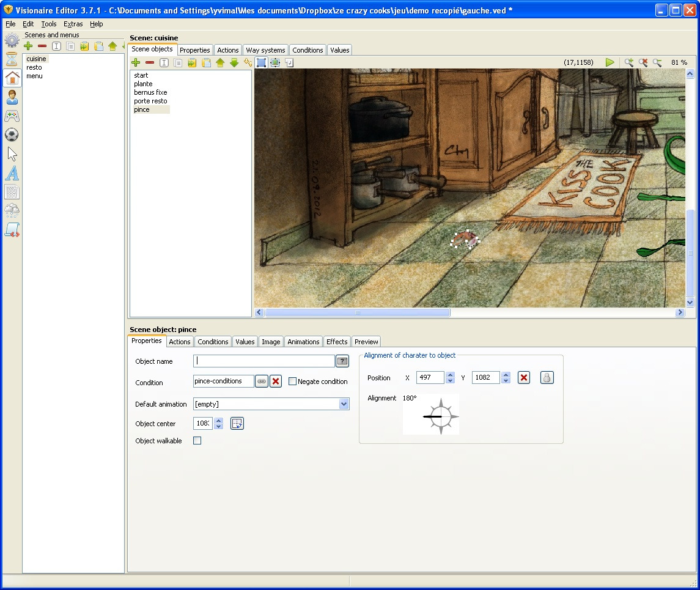Open the Scenes house icon in sidebar
The height and width of the screenshot is (590, 700).
click(x=12, y=78)
